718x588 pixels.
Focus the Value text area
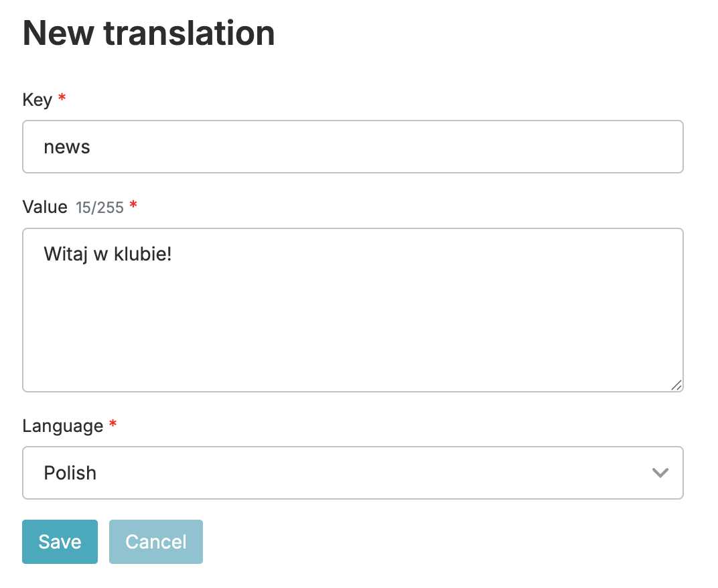tap(352, 309)
